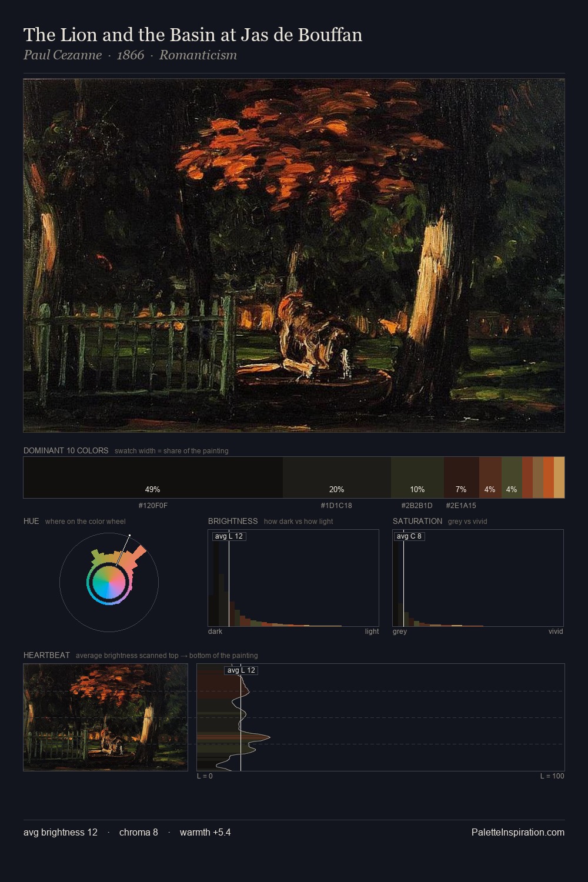Select the 7% dark maroon swatch
Screen dimensions: 588x882
point(462,477)
